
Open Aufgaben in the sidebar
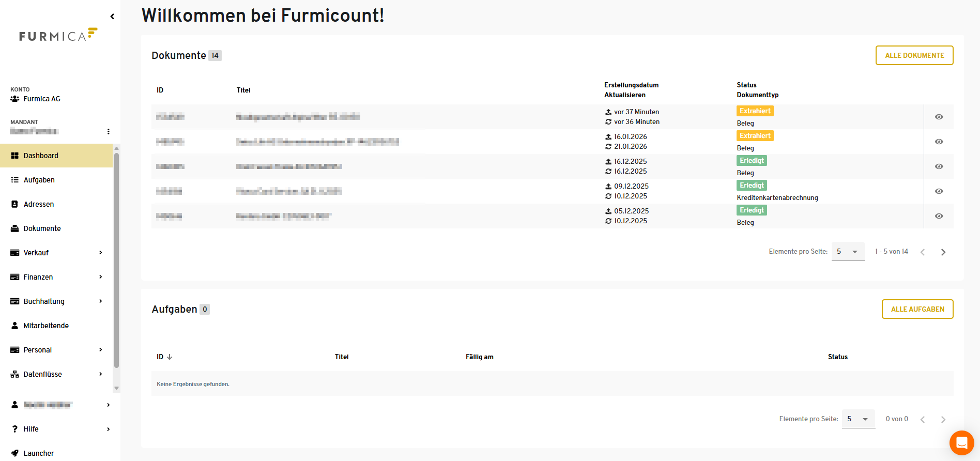coord(39,180)
